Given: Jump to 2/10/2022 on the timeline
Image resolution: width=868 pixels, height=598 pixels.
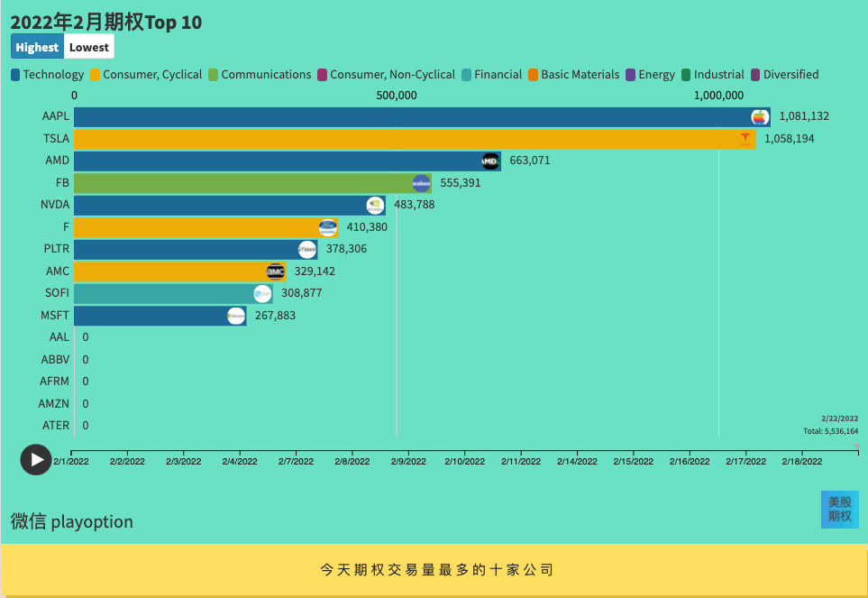Looking at the screenshot, I should pos(464,461).
